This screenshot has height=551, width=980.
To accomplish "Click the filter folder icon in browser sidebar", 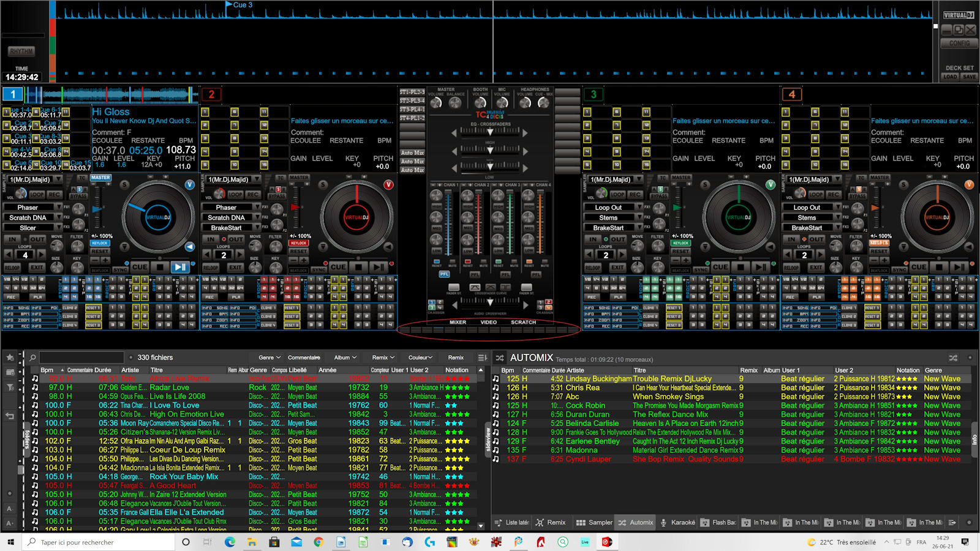I will click(x=10, y=388).
